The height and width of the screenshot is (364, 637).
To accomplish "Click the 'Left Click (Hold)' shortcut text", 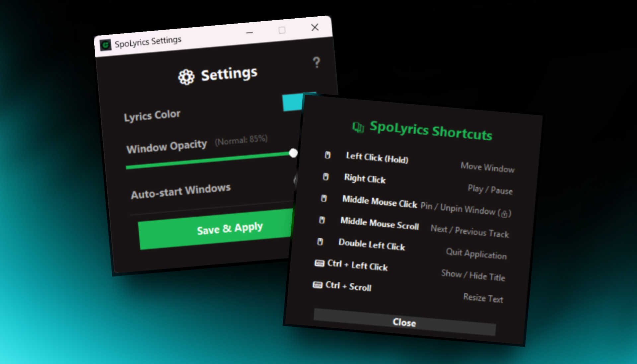I will pyautogui.click(x=377, y=158).
